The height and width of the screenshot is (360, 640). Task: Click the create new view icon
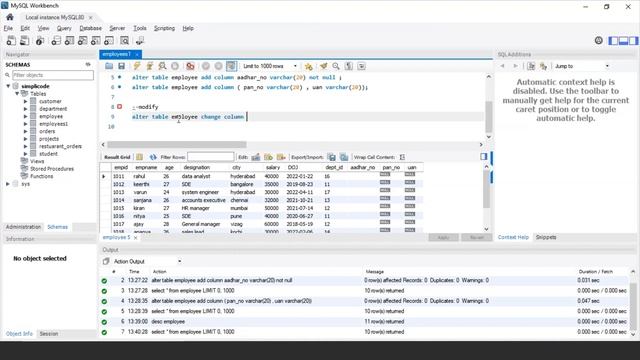[x=82, y=40]
